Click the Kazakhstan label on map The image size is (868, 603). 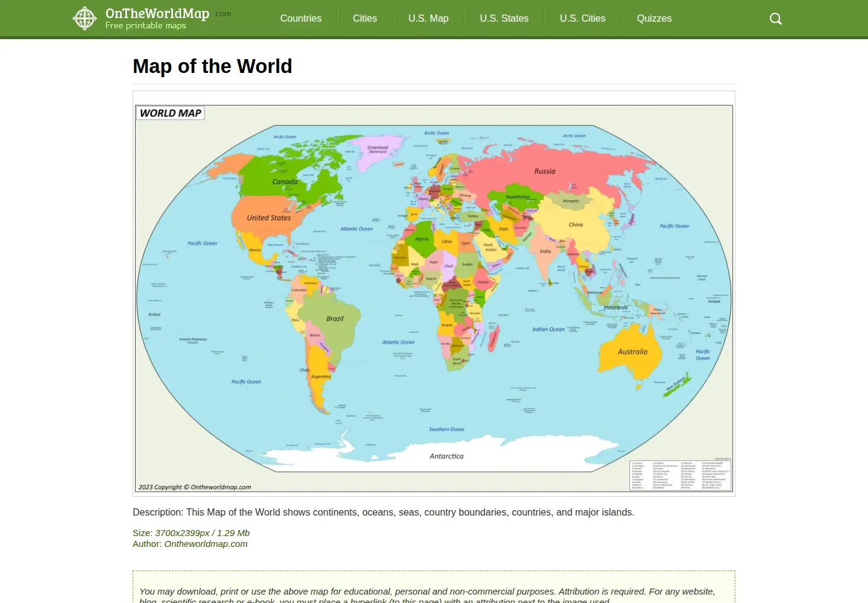click(x=518, y=197)
